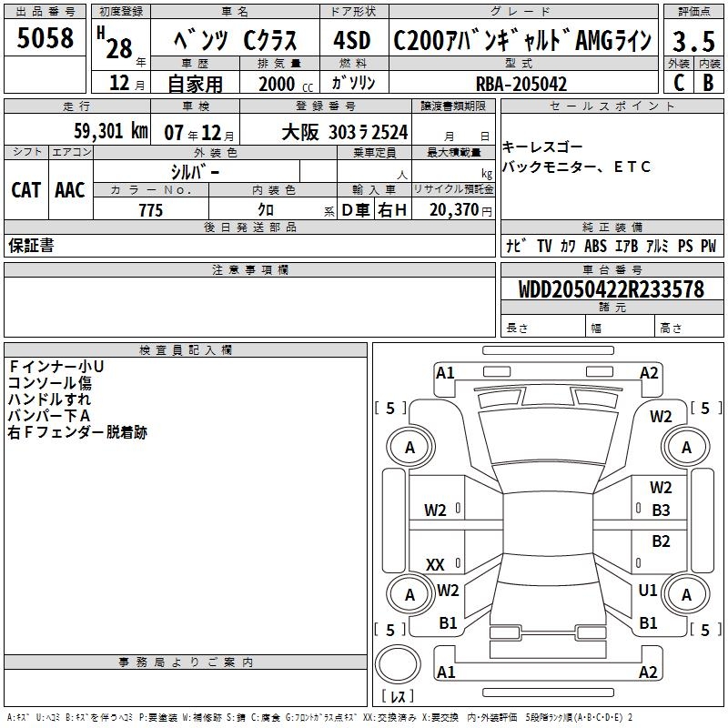Click the 最大積載量 kg field
The width and height of the screenshot is (728, 728).
point(453,172)
